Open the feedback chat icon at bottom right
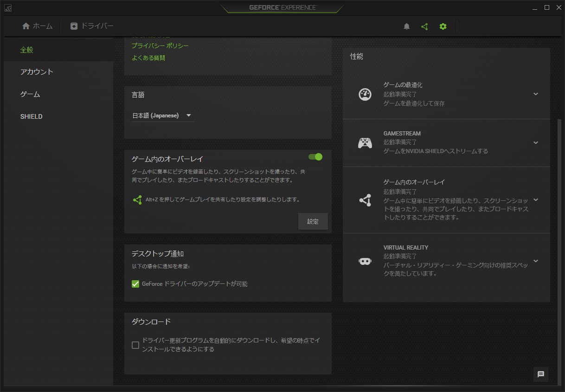Screen dimensions: 565x392 tap(540, 374)
